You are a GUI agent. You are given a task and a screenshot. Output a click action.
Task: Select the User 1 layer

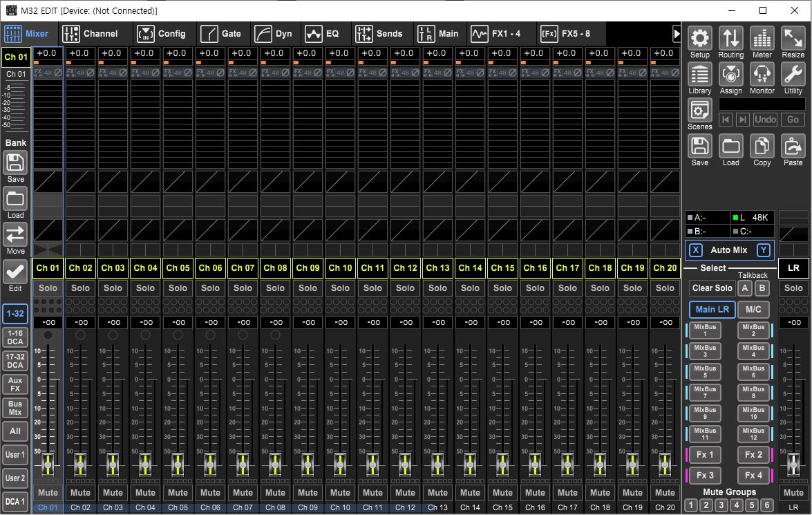pos(15,454)
